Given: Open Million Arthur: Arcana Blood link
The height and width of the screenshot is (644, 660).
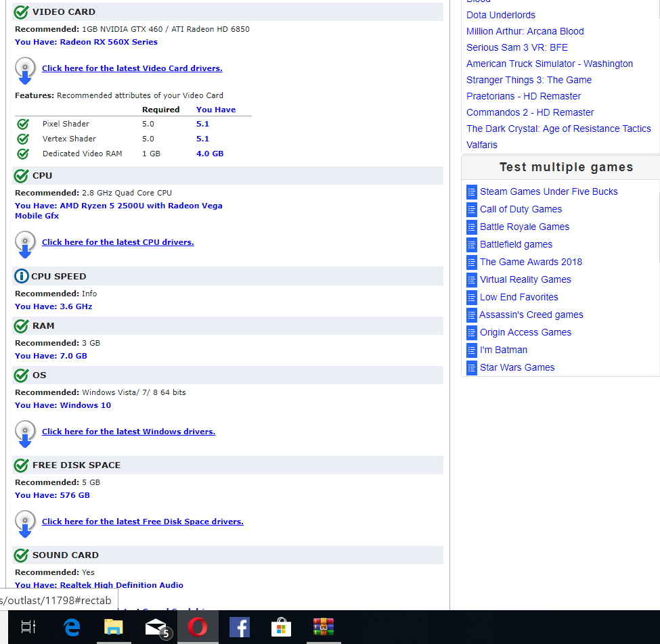Looking at the screenshot, I should pos(525,31).
